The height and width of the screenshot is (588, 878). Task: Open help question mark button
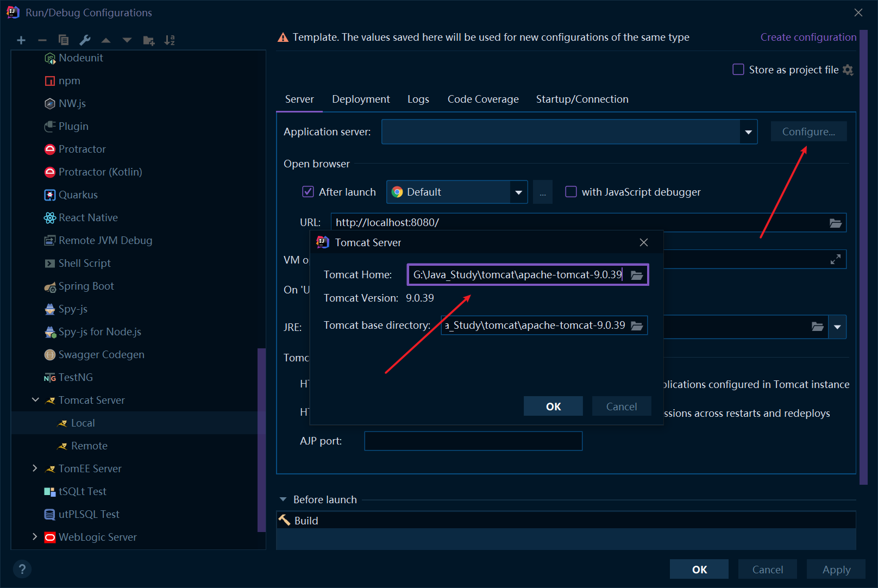[x=22, y=569]
